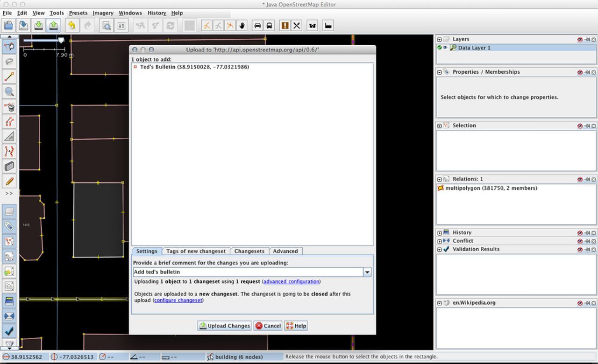Click the restaurant fork-knife preset icon

tap(297, 26)
